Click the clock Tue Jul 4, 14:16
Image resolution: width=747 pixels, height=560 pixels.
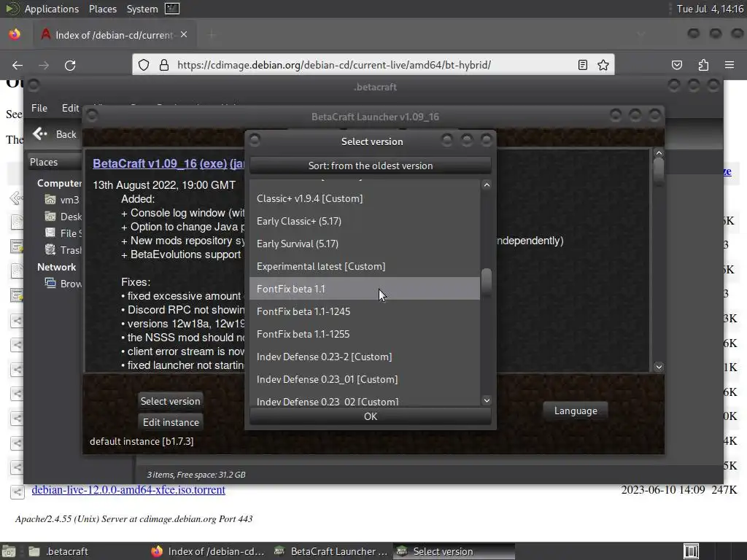(x=710, y=9)
